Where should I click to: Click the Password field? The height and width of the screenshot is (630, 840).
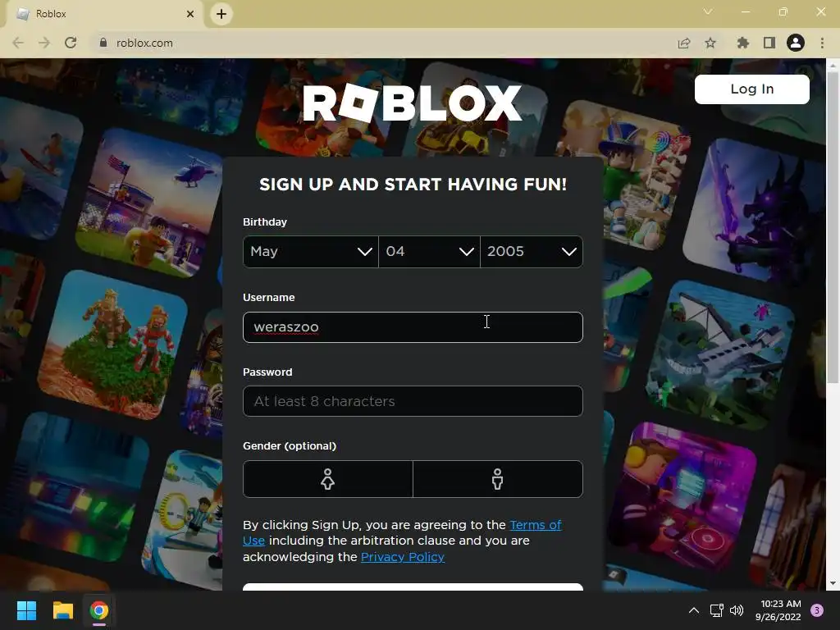pyautogui.click(x=413, y=400)
